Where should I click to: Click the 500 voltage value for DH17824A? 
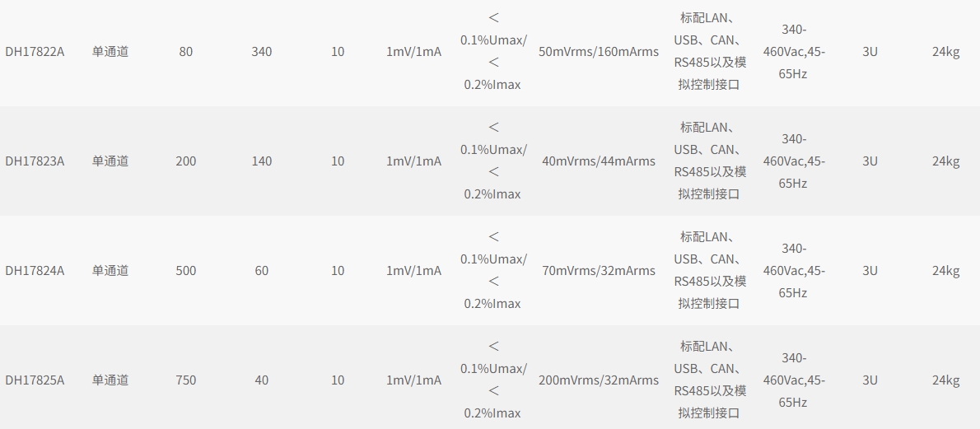185,270
